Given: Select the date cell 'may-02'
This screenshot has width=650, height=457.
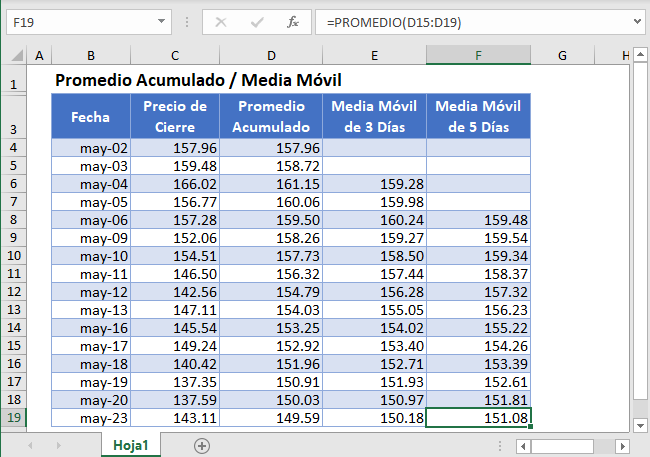Looking at the screenshot, I should click(x=91, y=148).
